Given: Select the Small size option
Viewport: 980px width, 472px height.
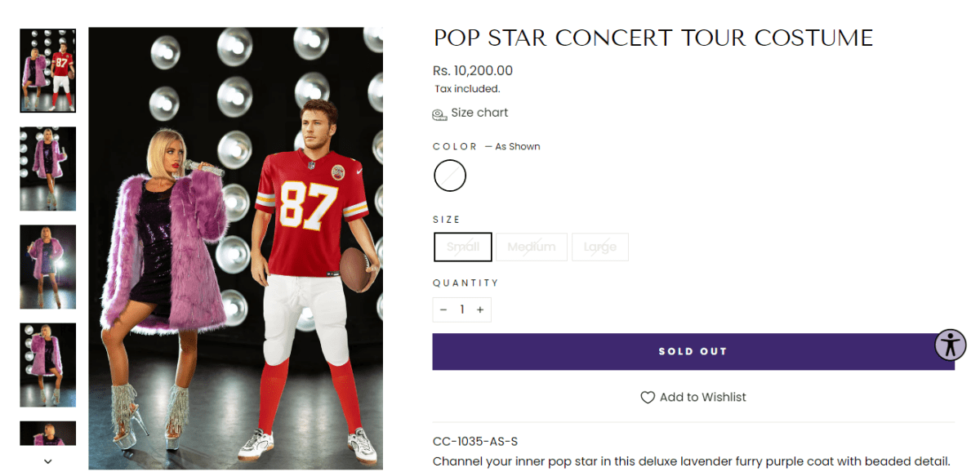Looking at the screenshot, I should [x=462, y=247].
